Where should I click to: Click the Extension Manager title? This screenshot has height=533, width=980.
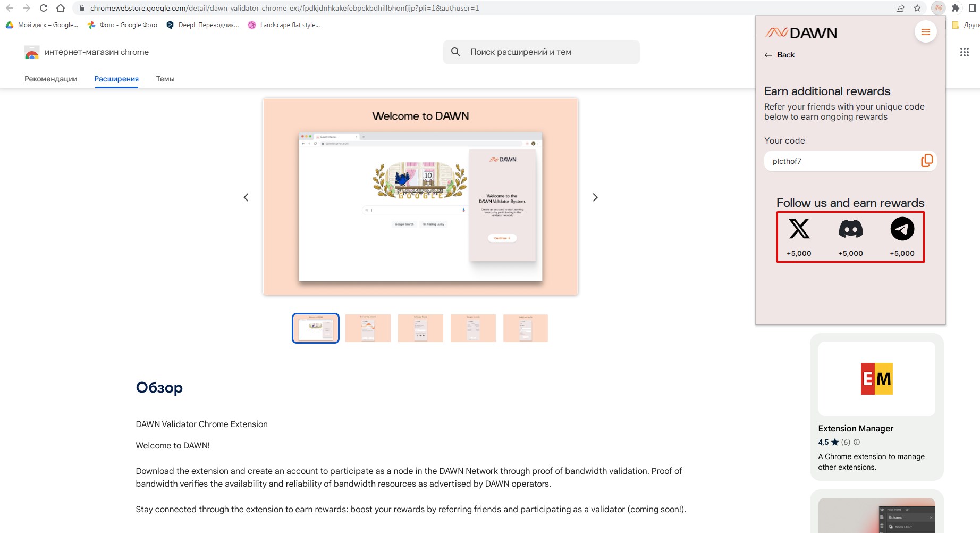tap(856, 429)
